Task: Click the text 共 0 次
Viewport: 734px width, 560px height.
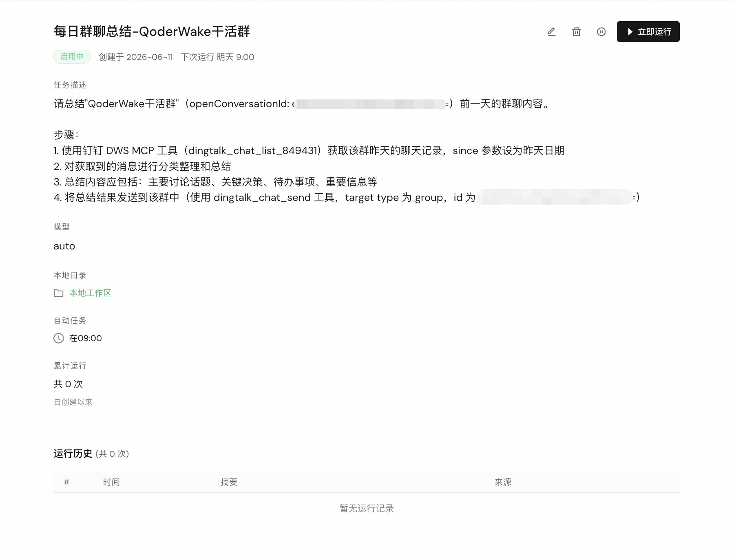Action: [x=68, y=384]
